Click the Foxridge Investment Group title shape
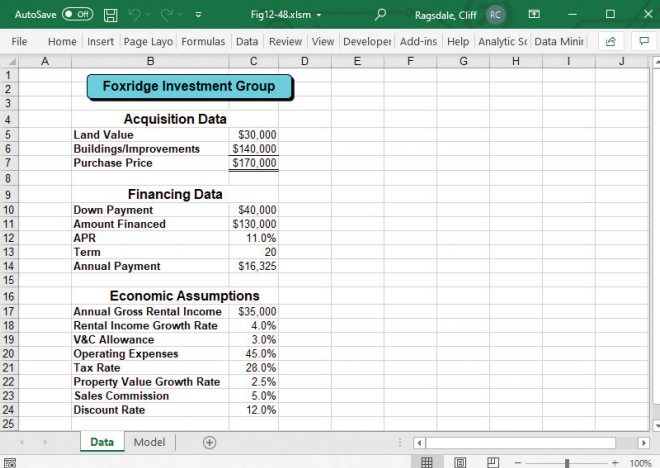This screenshot has height=468, width=660. (189, 87)
